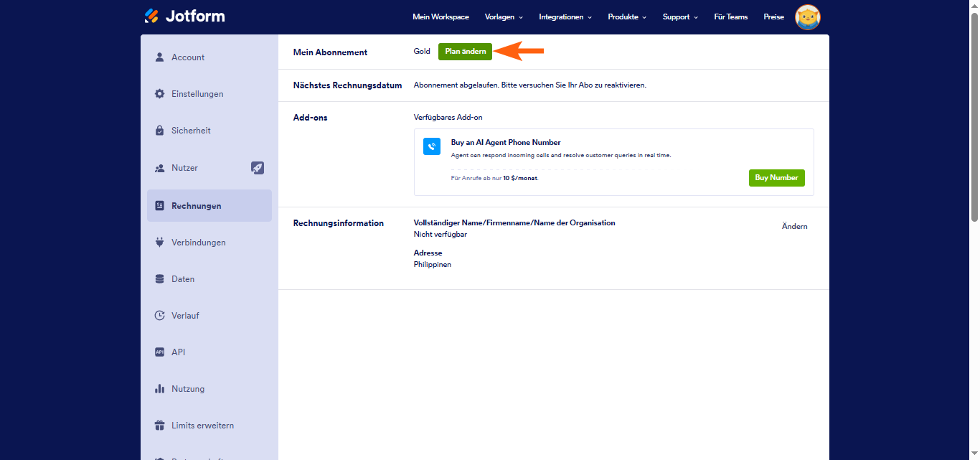Go to Account settings section
This screenshot has height=460, width=980.
pos(209,57)
